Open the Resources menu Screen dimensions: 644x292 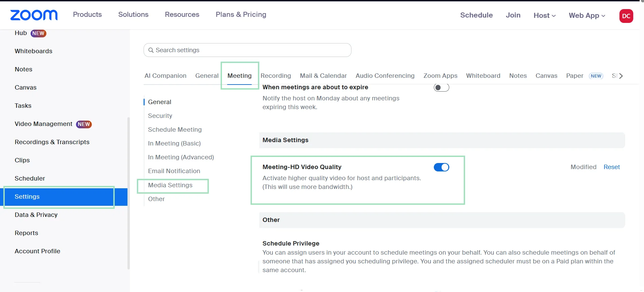click(182, 14)
